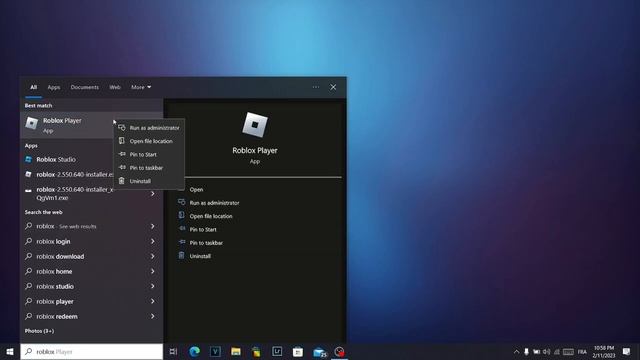The image size is (640, 360).
Task: Switch to the Web search tab
Action: click(115, 87)
